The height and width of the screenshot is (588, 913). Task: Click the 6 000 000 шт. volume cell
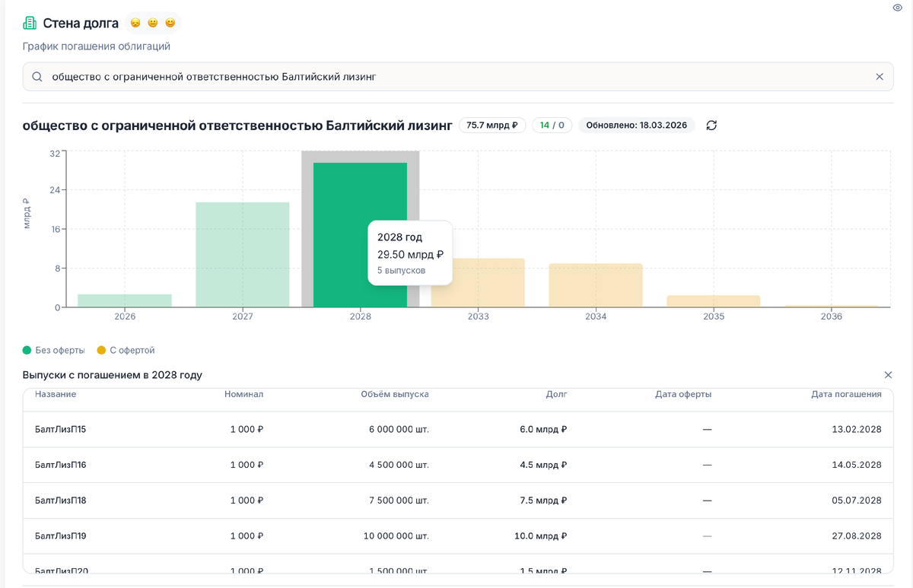pos(399,429)
